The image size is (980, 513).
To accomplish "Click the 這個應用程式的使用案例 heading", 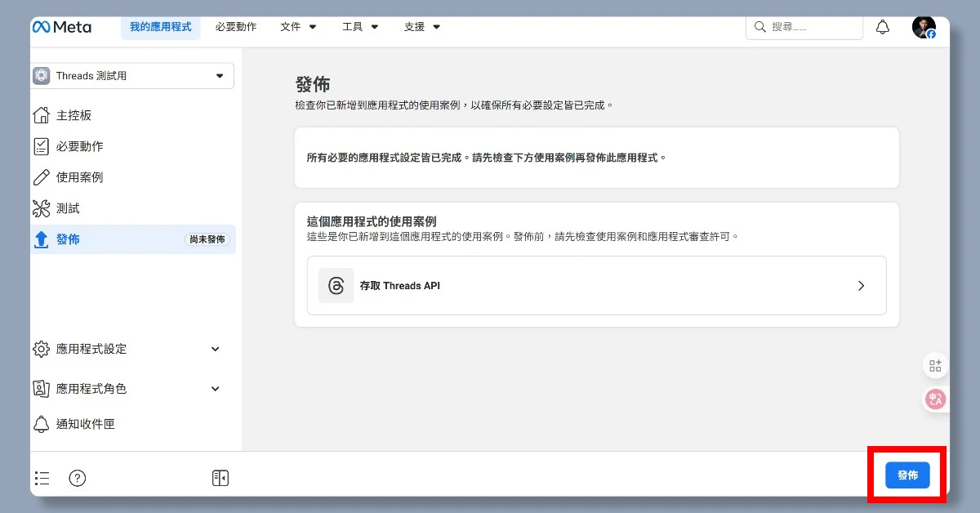I will 372,221.
